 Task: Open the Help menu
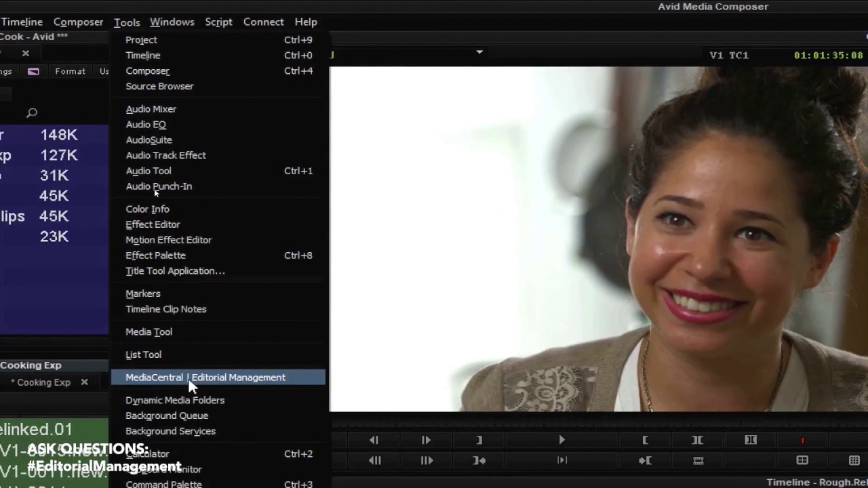(x=306, y=22)
